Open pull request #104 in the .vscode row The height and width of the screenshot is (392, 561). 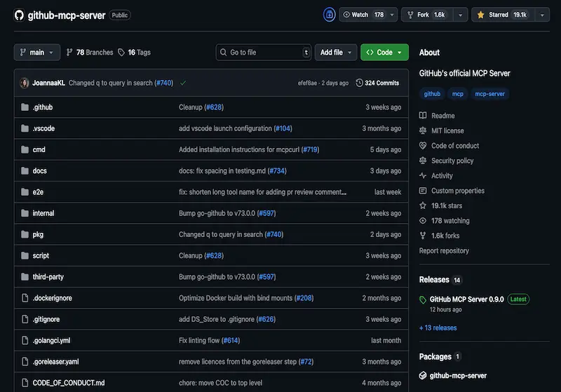coord(283,128)
